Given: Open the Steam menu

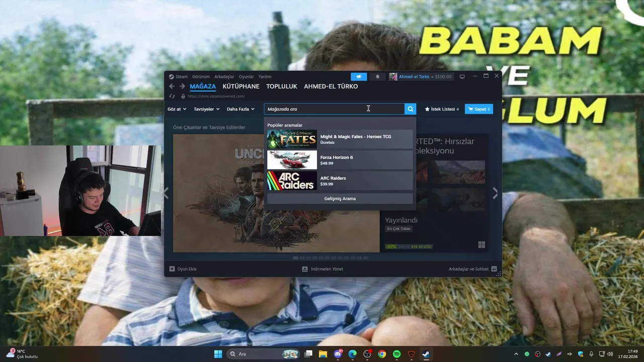Looking at the screenshot, I should pos(181,77).
